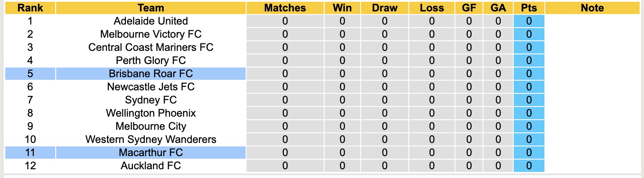The height and width of the screenshot is (178, 644).
Task: Click the Rank column header
Action: pyautogui.click(x=30, y=8)
